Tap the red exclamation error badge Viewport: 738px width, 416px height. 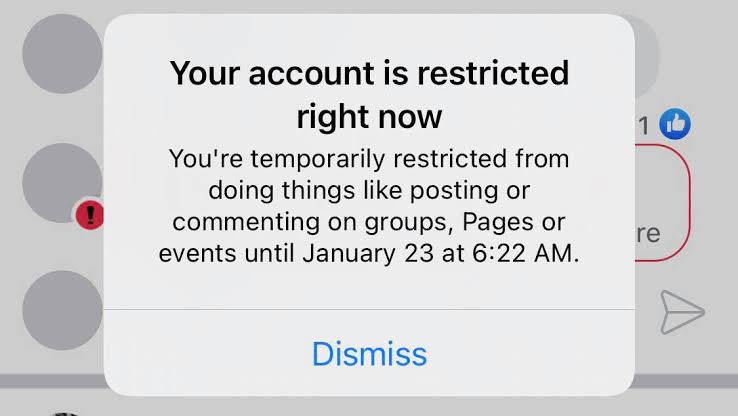[x=90, y=212]
